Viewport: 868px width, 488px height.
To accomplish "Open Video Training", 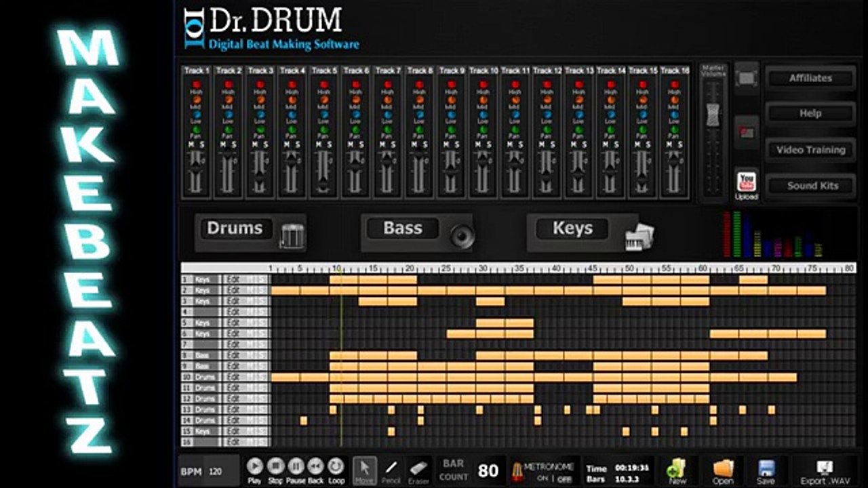I will (x=810, y=150).
